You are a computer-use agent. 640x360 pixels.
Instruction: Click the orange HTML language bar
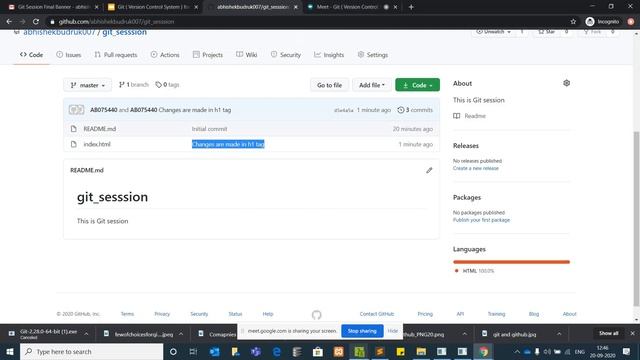(511, 262)
